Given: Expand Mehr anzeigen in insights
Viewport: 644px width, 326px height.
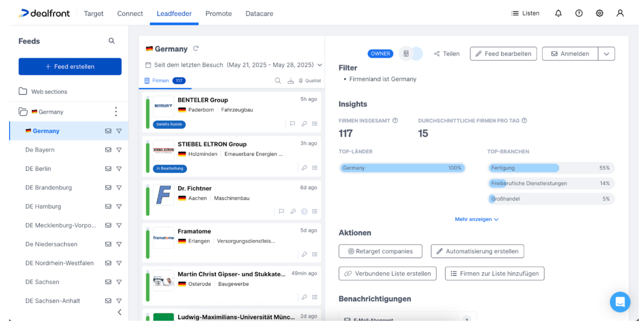Looking at the screenshot, I should click(477, 219).
